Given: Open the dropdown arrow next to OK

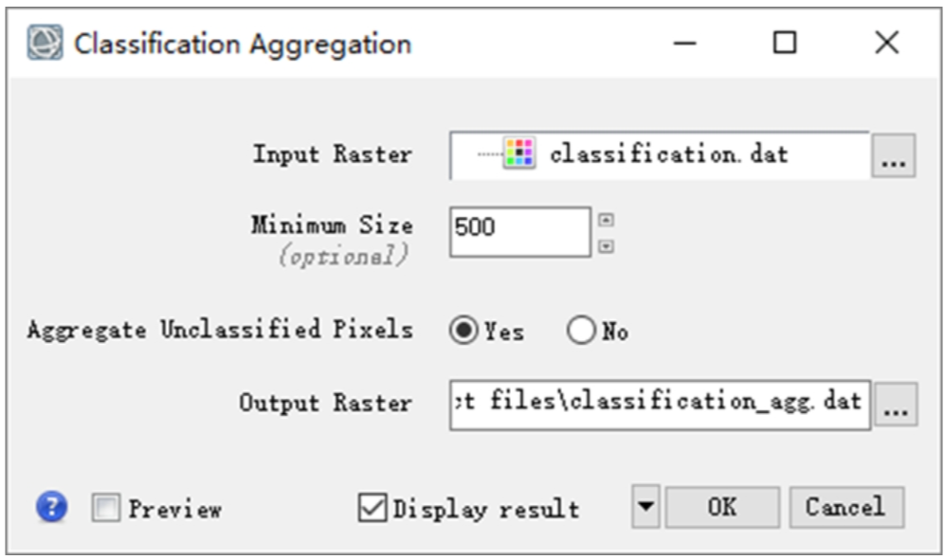Looking at the screenshot, I should pos(645,508).
